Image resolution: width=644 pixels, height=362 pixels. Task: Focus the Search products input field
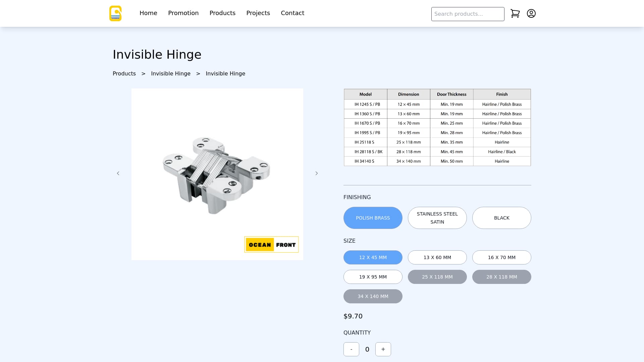coord(468,14)
